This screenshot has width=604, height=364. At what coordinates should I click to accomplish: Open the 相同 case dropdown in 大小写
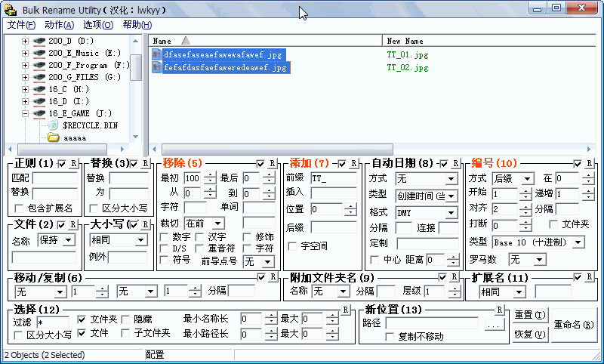(x=141, y=240)
